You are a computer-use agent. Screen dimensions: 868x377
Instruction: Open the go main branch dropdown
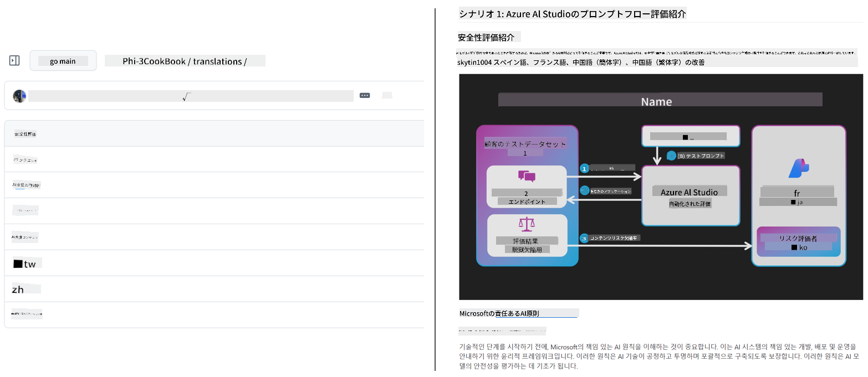63,61
